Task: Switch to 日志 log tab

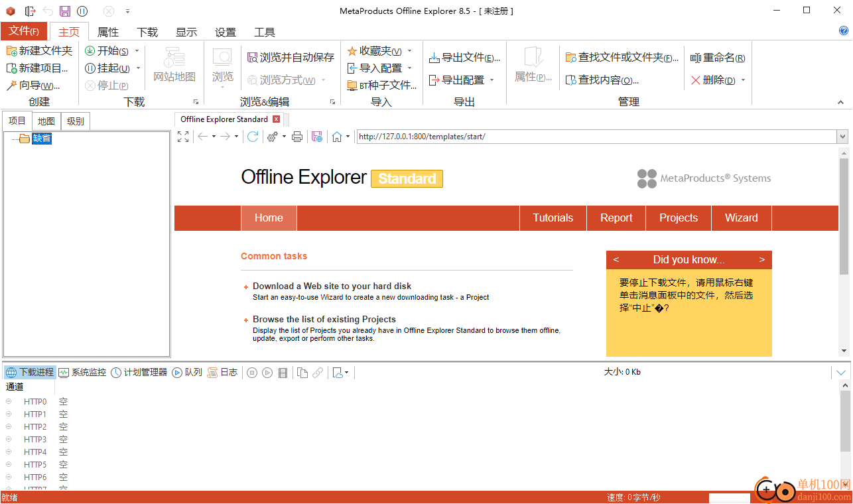Action: [222, 373]
